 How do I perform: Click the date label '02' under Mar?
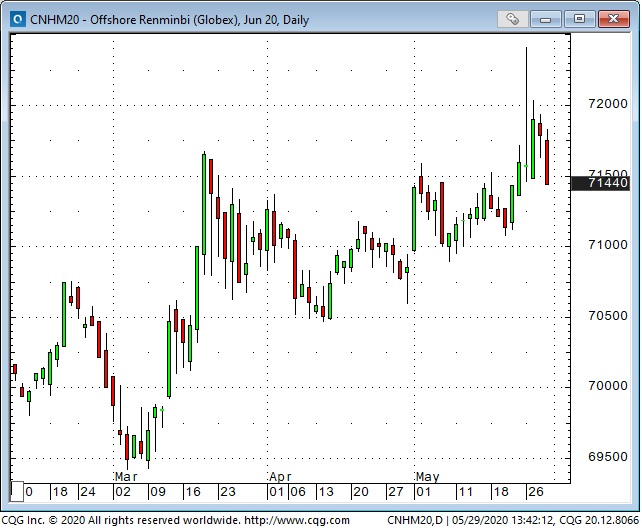[123, 492]
